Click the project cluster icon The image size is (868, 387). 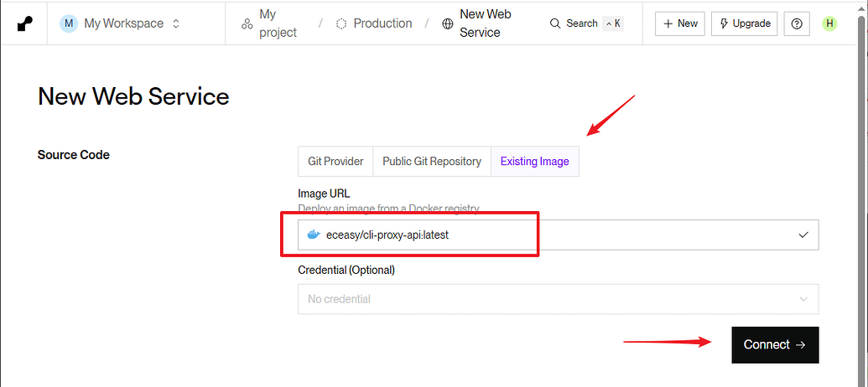247,23
